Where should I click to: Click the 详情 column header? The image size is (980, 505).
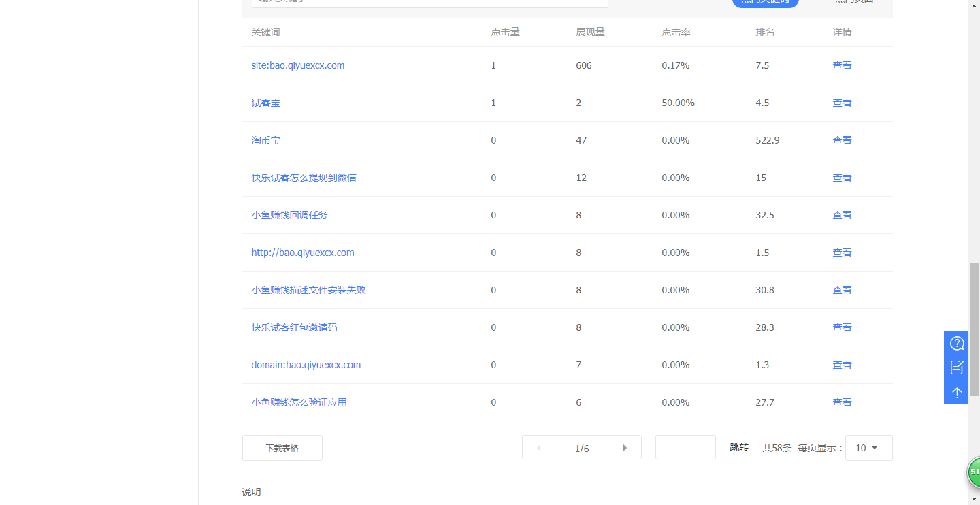[x=842, y=32]
